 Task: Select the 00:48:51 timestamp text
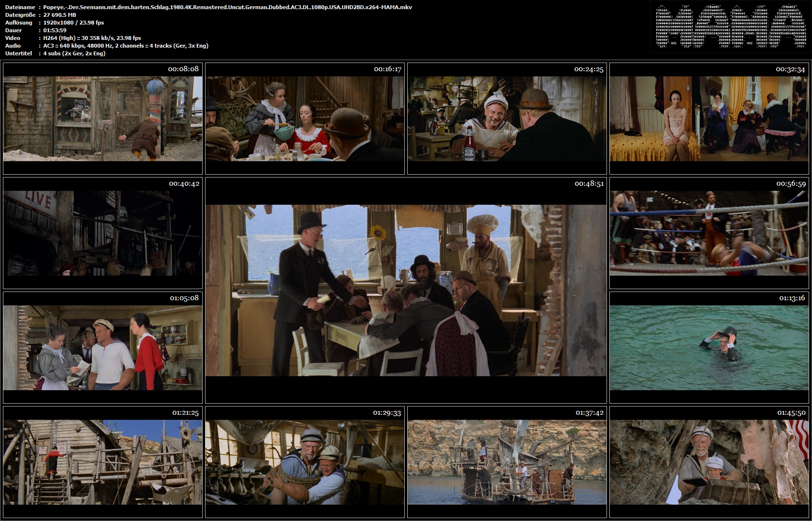589,184
